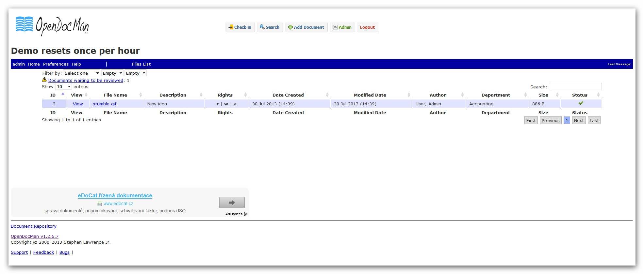Click the warning icon beside documents waiting
Image resolution: width=644 pixels, height=274 pixels.
pyautogui.click(x=44, y=80)
